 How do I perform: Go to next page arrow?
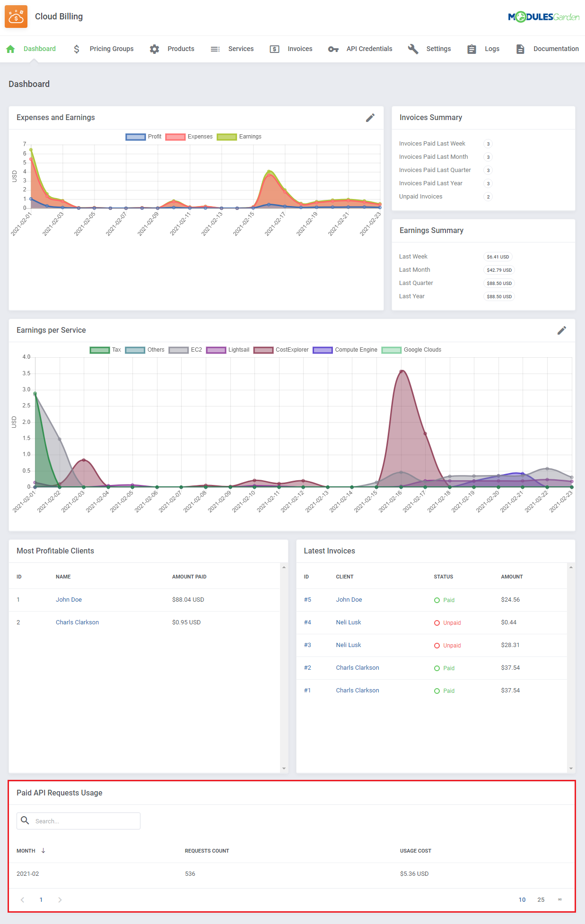coord(60,900)
